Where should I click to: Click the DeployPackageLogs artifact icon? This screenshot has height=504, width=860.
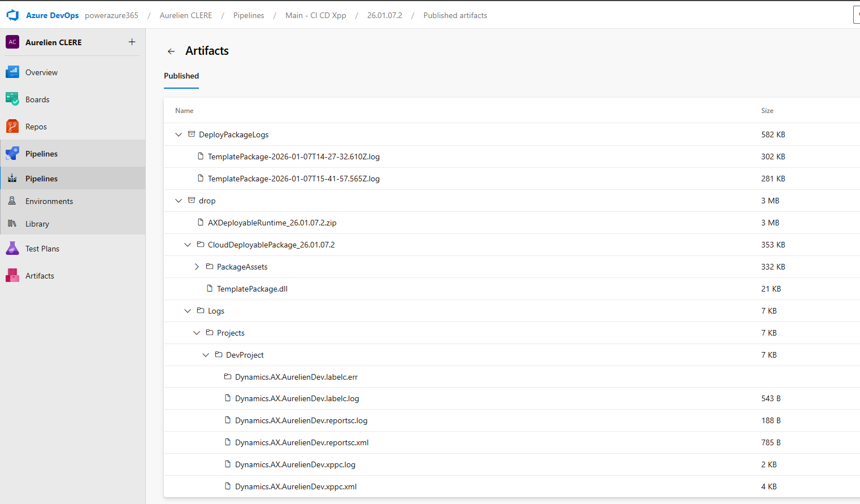pyautogui.click(x=192, y=134)
